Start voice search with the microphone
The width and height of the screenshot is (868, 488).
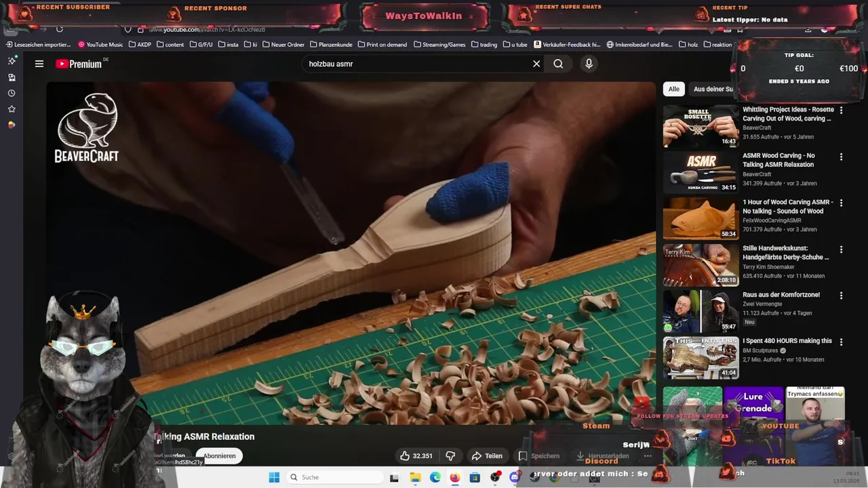coord(589,64)
